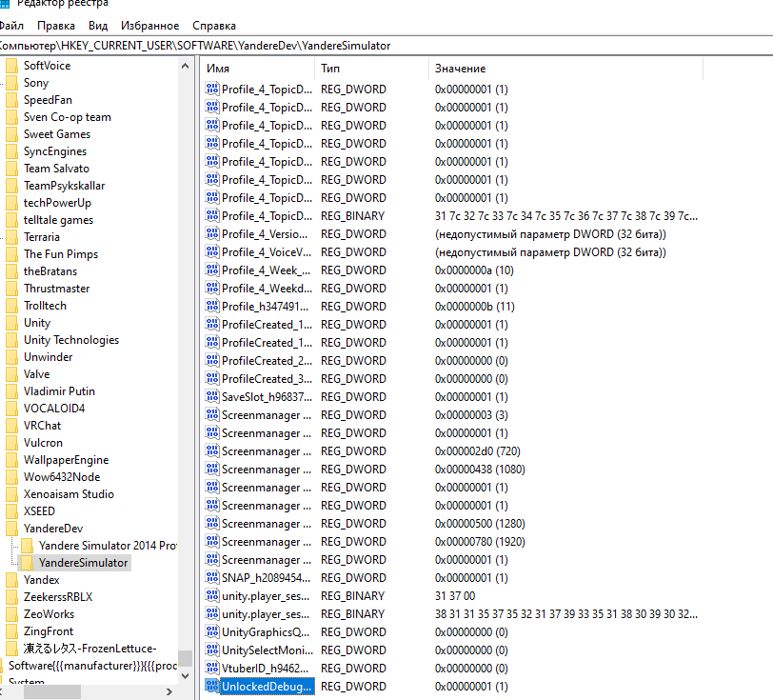Click the SoftVoice folder icon
Image resolution: width=773 pixels, height=700 pixels.
[11, 66]
